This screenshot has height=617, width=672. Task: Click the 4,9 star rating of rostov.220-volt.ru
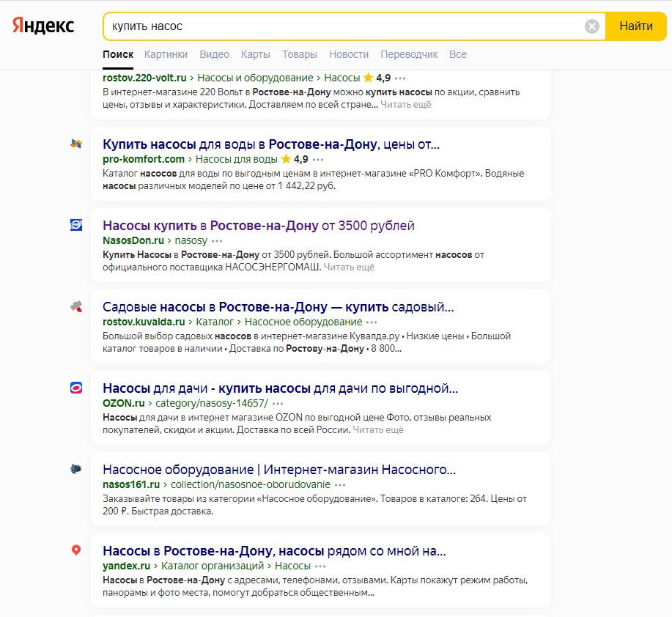click(x=377, y=78)
